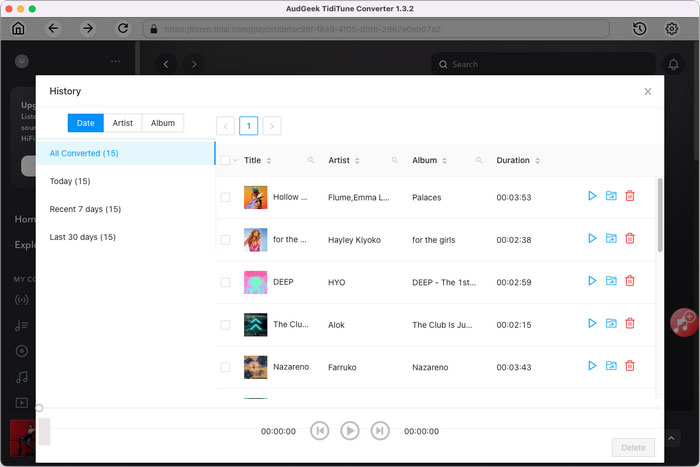Sort by Duration column

(538, 161)
